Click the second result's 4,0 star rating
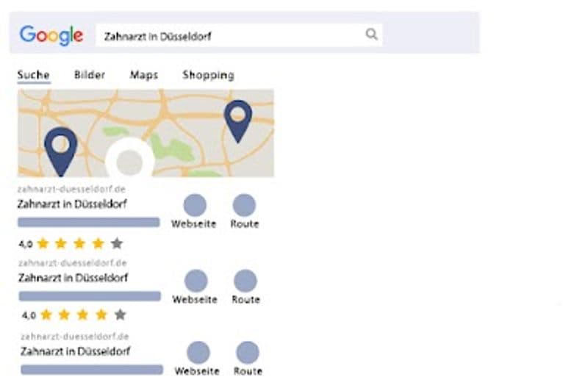This screenshot has width=588, height=388. point(74,315)
